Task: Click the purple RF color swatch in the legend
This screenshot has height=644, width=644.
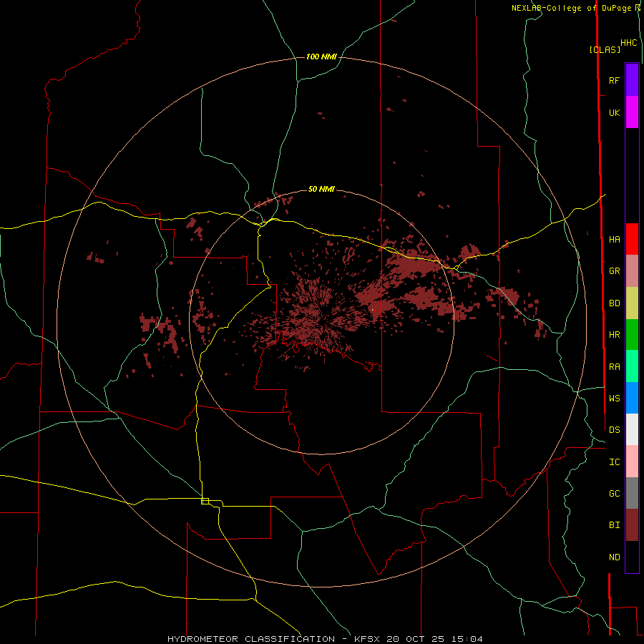Action: tap(632, 80)
